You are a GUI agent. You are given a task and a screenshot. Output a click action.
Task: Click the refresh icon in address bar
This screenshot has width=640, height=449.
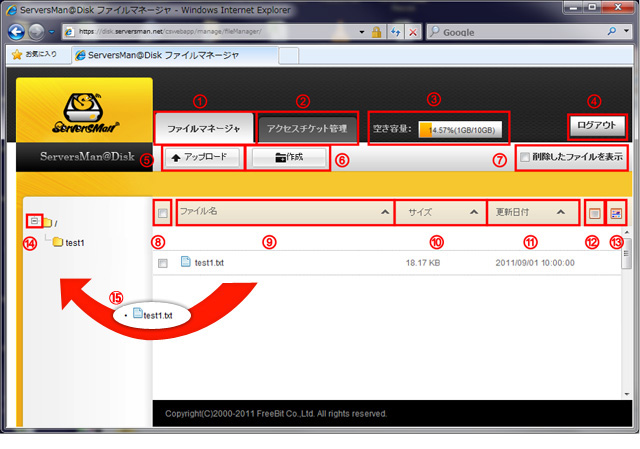[395, 32]
